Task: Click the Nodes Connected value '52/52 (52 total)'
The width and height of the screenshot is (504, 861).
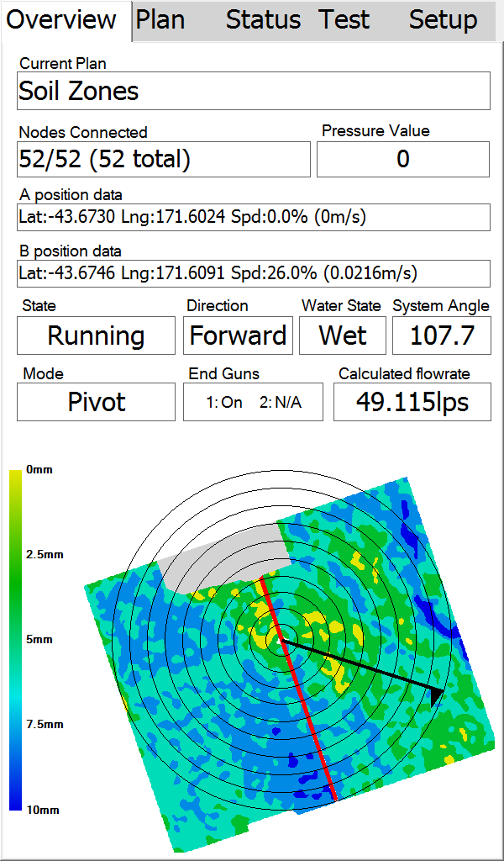Action: 164,159
